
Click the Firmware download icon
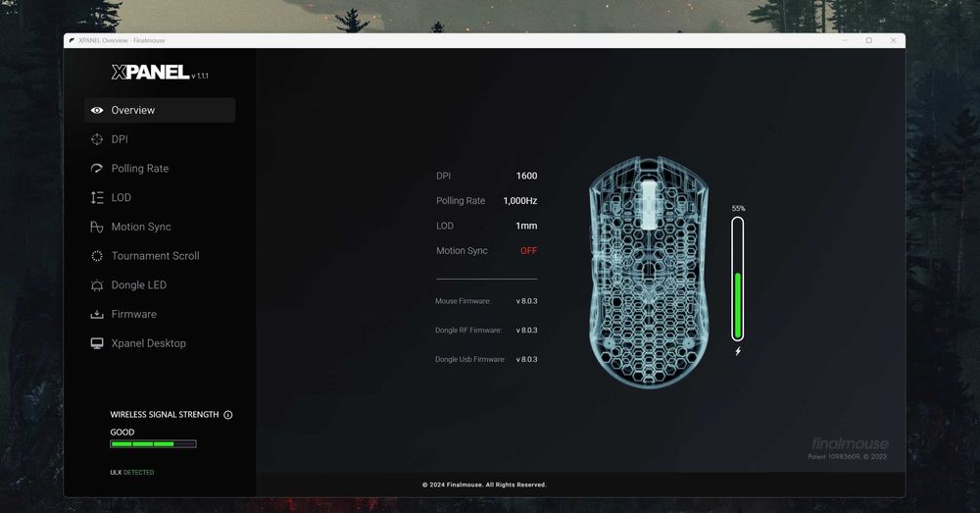(97, 314)
